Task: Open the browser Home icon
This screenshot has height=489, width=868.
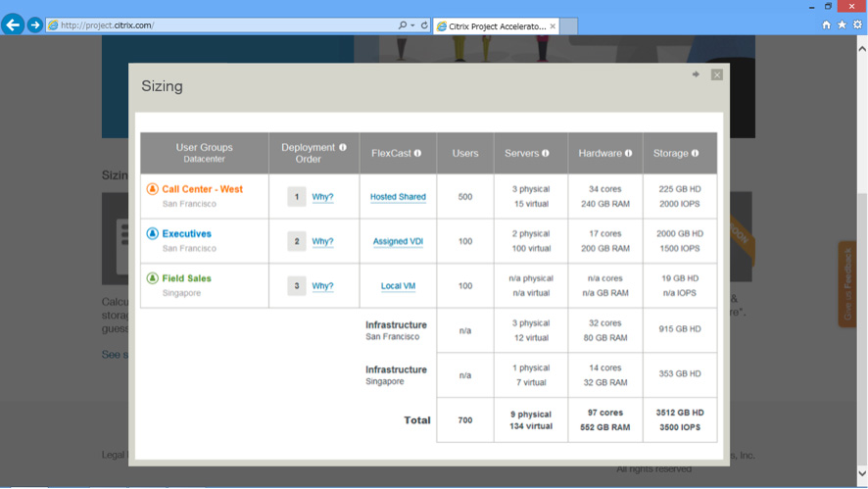Action: pyautogui.click(x=826, y=24)
